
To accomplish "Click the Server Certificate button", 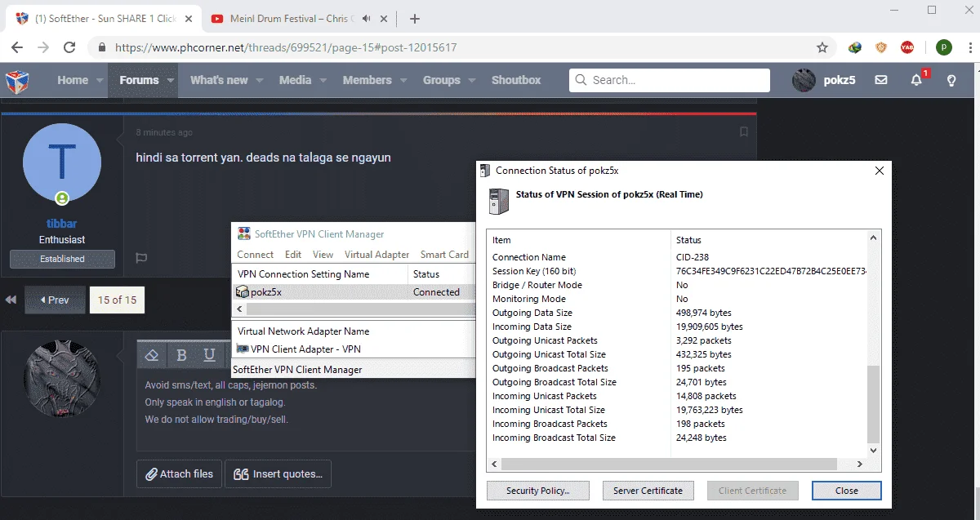I will click(x=648, y=491).
